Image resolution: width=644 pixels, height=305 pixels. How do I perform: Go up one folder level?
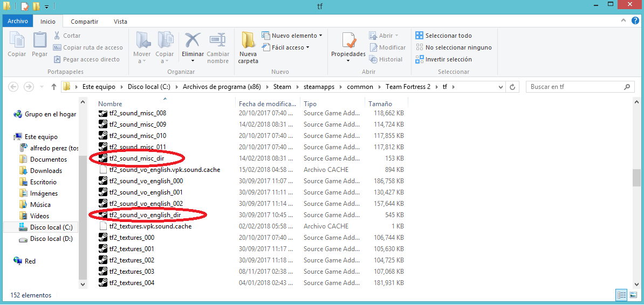pyautogui.click(x=54, y=87)
